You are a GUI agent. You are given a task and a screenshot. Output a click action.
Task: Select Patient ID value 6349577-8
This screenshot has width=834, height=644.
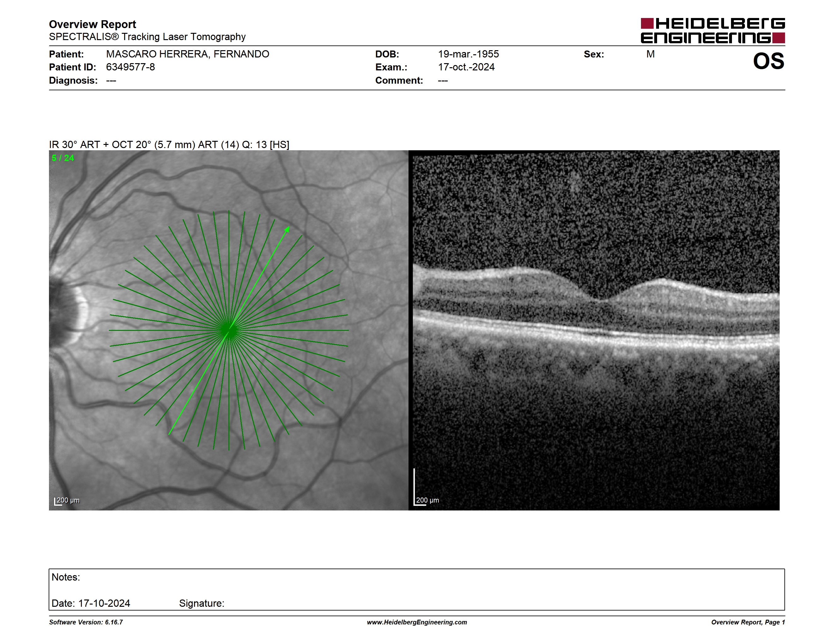[130, 67]
